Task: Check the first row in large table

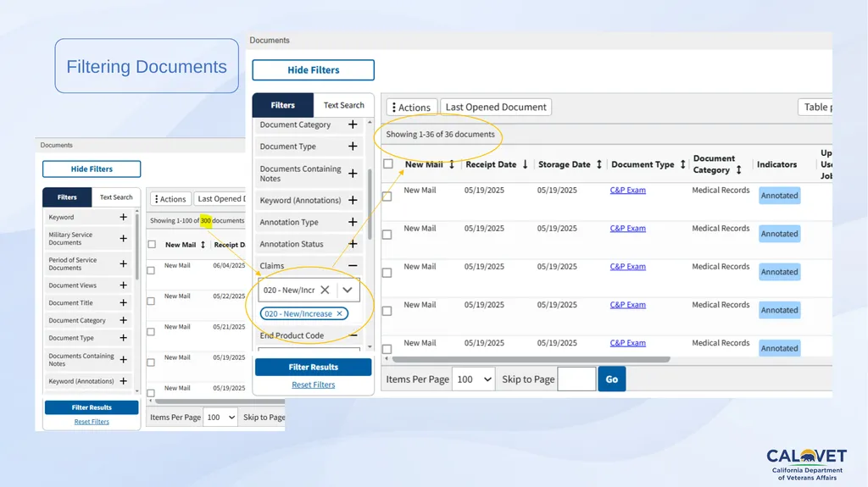Action: point(387,196)
